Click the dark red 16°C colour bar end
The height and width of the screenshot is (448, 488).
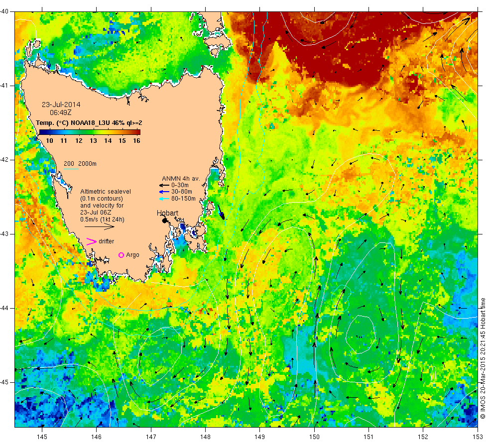[138, 132]
